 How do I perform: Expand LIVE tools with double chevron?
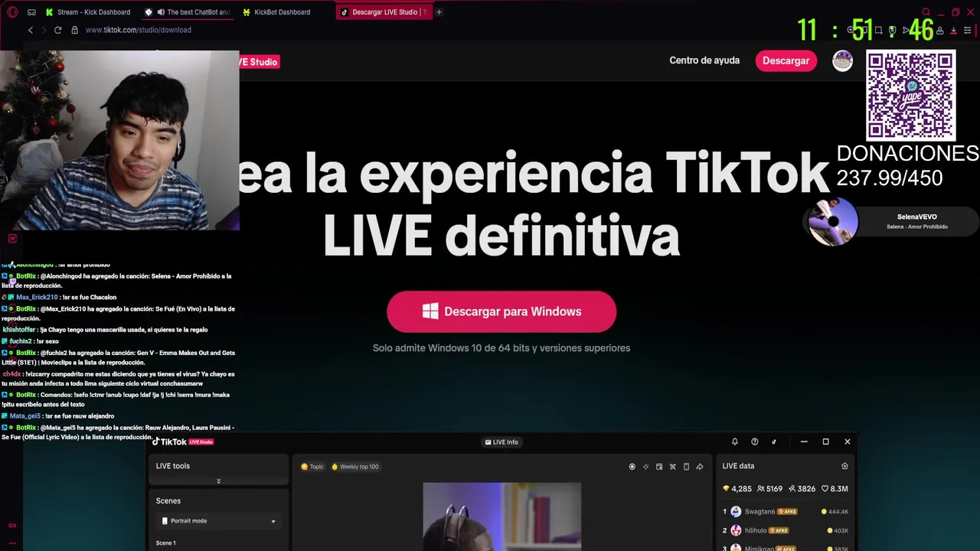coord(218,481)
